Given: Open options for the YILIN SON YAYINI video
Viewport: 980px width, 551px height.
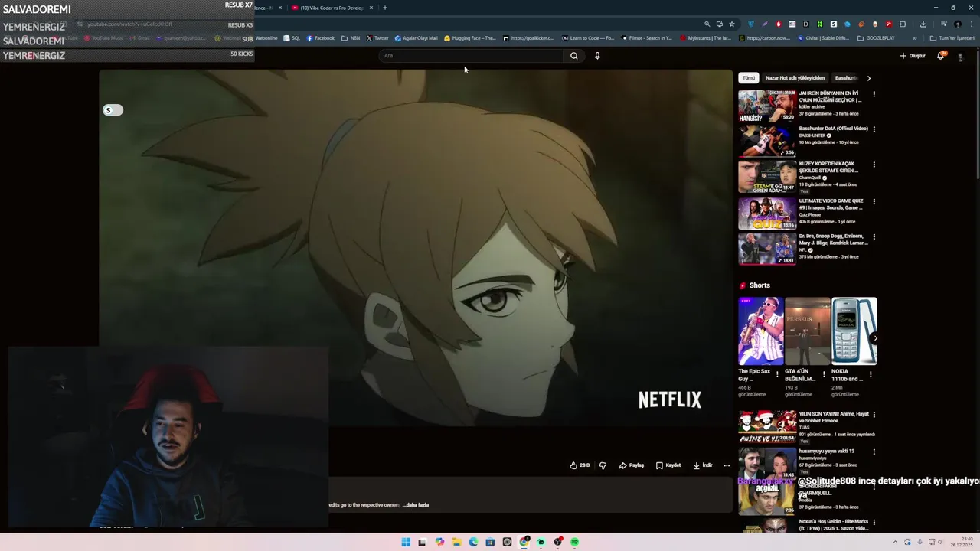Looking at the screenshot, I should tap(874, 415).
